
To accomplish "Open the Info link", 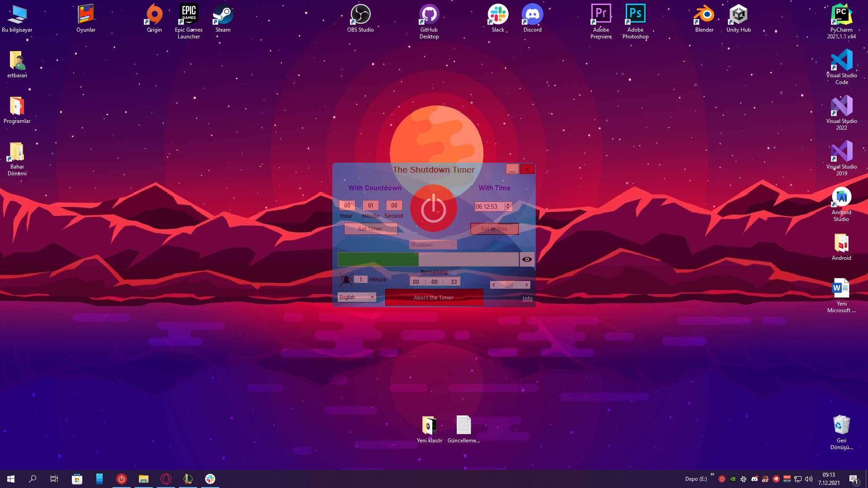I will pyautogui.click(x=527, y=299).
